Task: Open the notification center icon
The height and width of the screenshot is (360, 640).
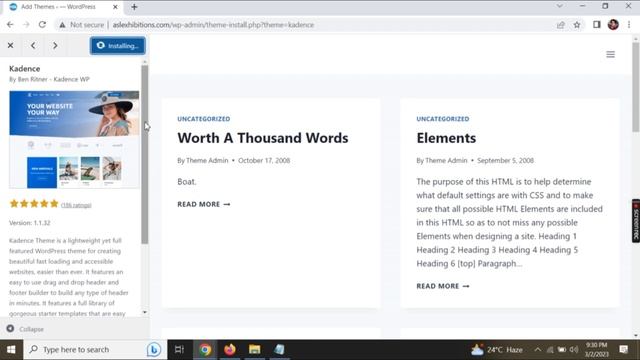Action: click(x=624, y=349)
